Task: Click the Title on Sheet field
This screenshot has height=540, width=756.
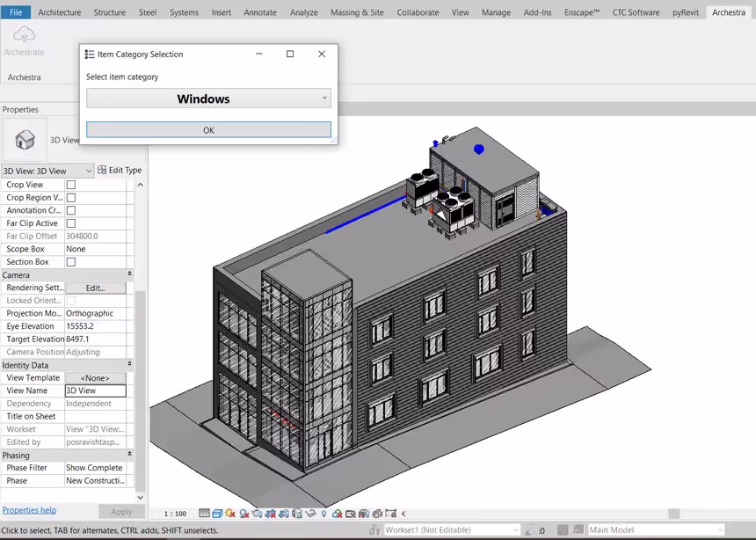Action: coord(96,416)
